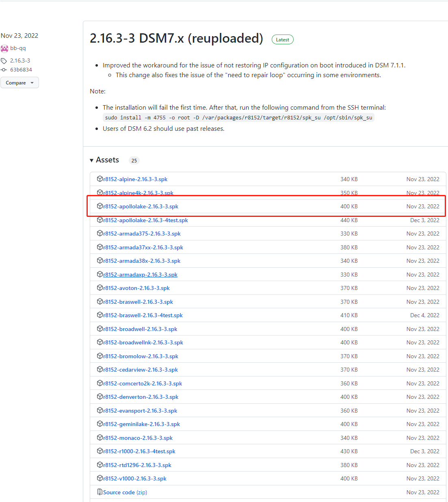Click package icon next to r8152-apollolake-2.16.3-3.spk
The height and width of the screenshot is (502, 448).
point(100,206)
